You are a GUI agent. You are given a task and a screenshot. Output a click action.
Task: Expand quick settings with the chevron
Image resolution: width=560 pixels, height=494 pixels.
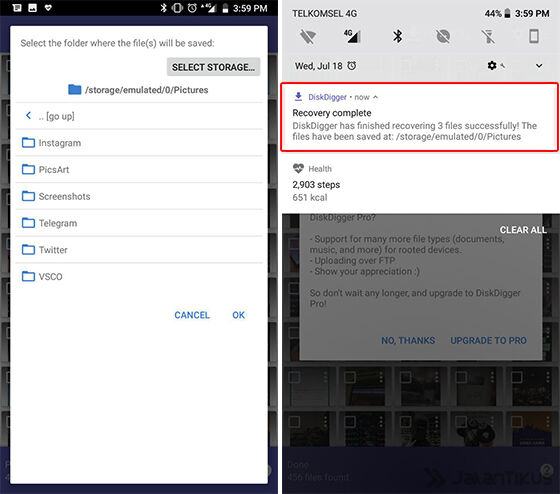(x=539, y=66)
